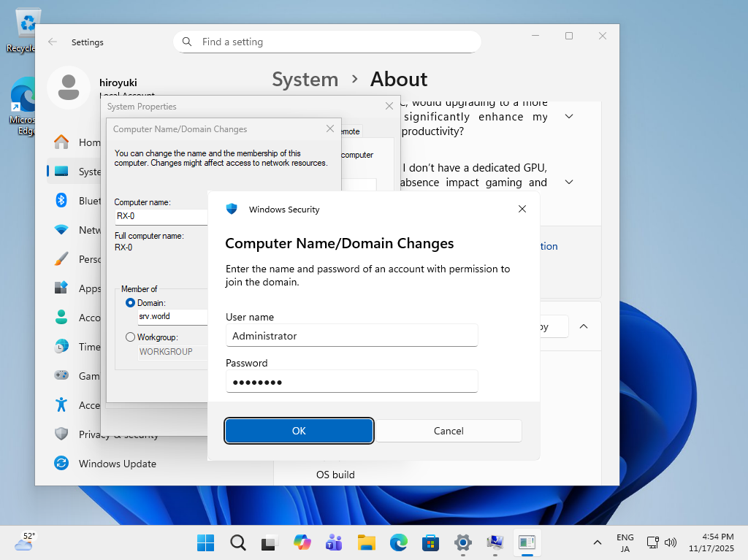Go back with the Settings back arrow
Screen dimensions: 748x560
click(53, 42)
